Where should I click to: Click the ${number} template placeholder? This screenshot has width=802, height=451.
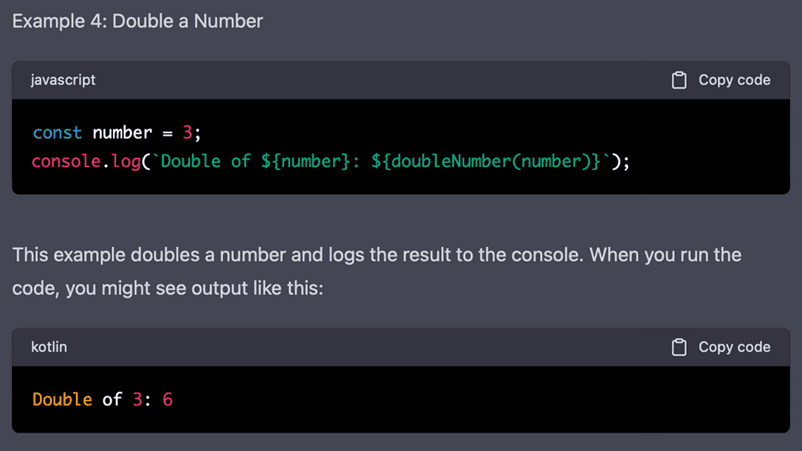pyautogui.click(x=305, y=162)
